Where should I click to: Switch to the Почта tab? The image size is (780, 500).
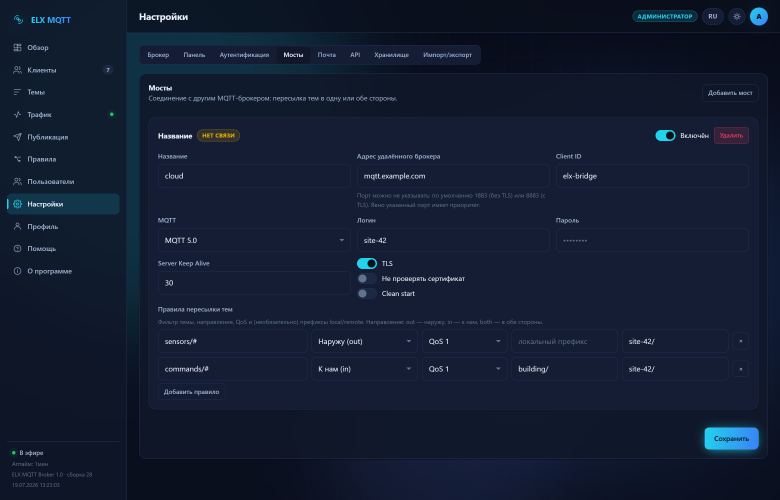327,55
